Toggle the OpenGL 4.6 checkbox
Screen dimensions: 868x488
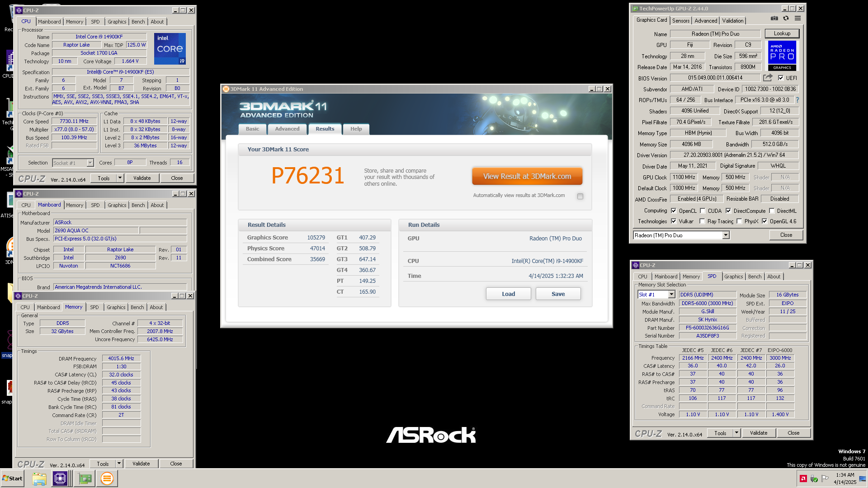click(x=764, y=221)
